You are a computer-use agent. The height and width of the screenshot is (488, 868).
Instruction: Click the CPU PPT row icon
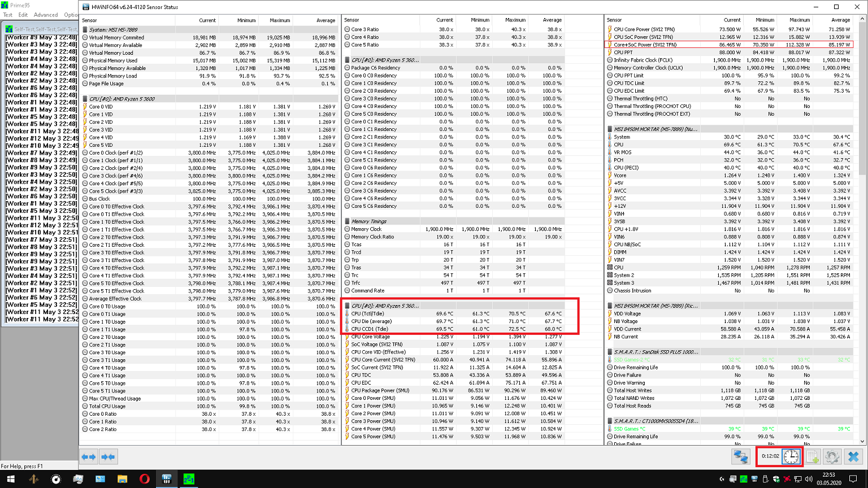(610, 53)
